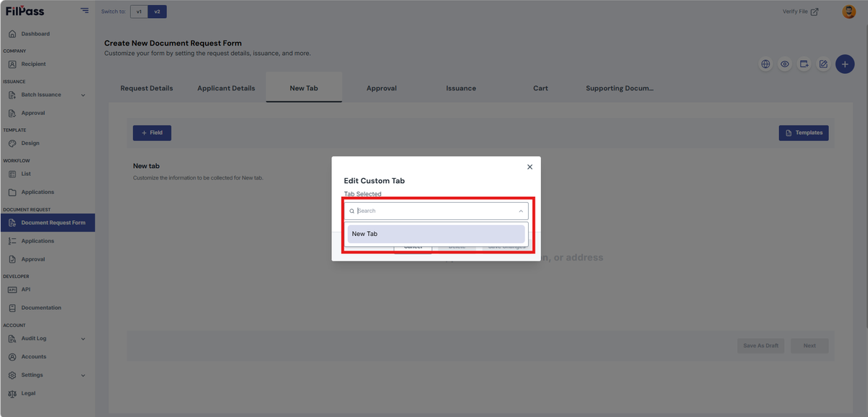Screen dimensions: 868x417
Task: Open the Dashboard home icon
Action: tap(12, 34)
